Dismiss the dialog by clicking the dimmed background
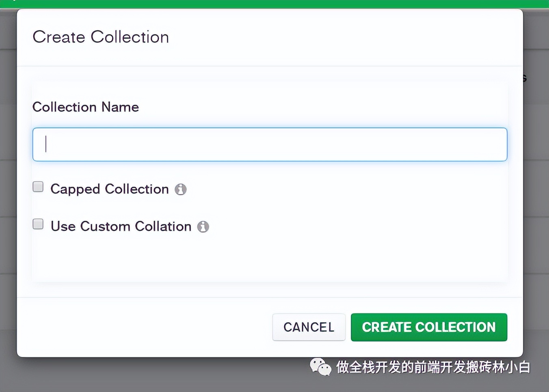This screenshot has width=549, height=392. (x=8, y=203)
